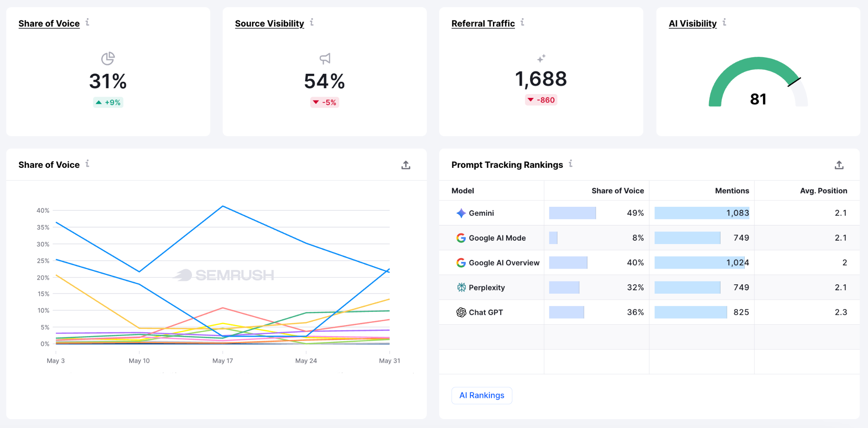Click the 32% Share of Voice value
Image resolution: width=868 pixels, height=428 pixels.
[635, 288]
